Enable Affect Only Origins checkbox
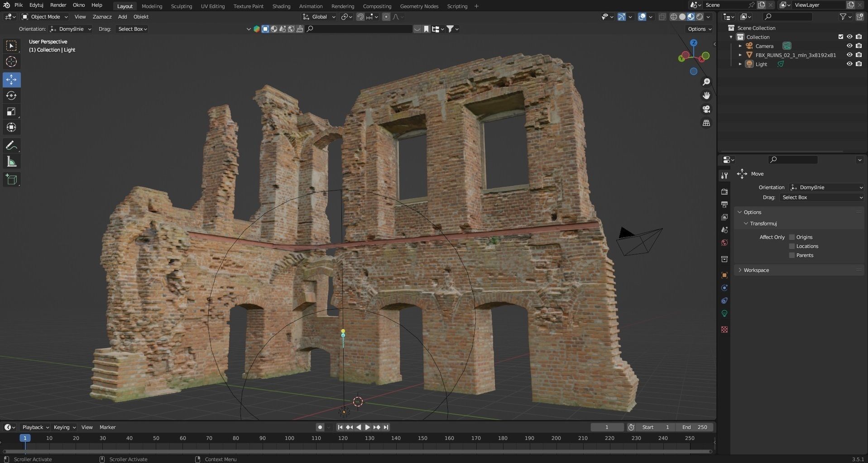The width and height of the screenshot is (868, 463). [x=792, y=237]
